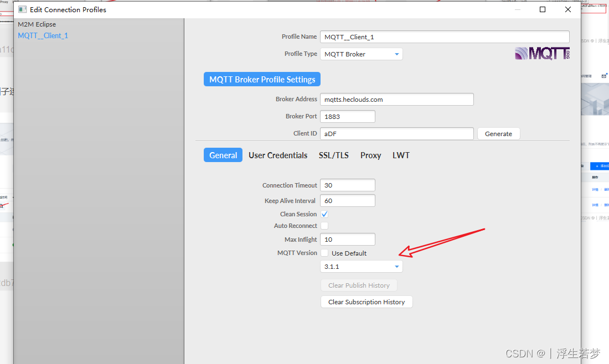The width and height of the screenshot is (609, 364).
Task: Uncheck the Clean Session checkbox
Action: [324, 214]
